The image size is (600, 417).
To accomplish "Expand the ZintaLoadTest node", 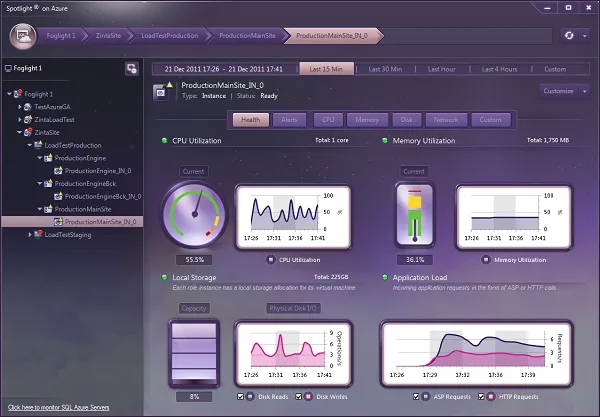I will pos(19,119).
